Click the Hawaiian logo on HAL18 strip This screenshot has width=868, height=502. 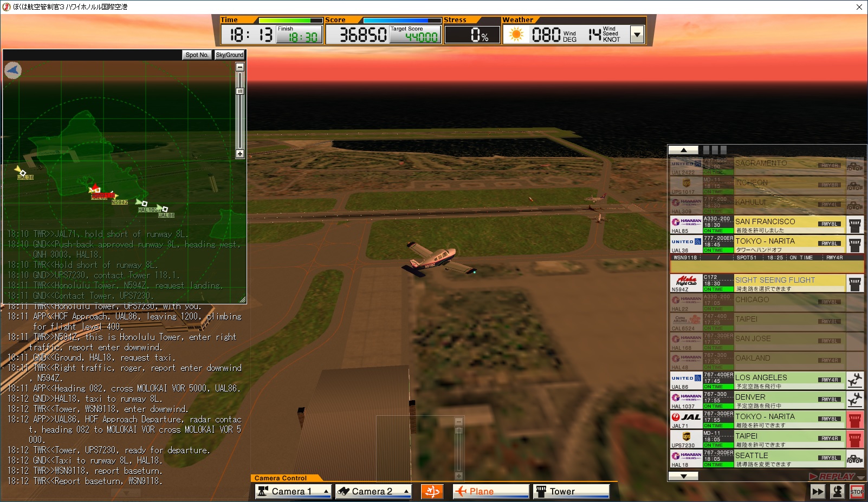click(x=686, y=455)
